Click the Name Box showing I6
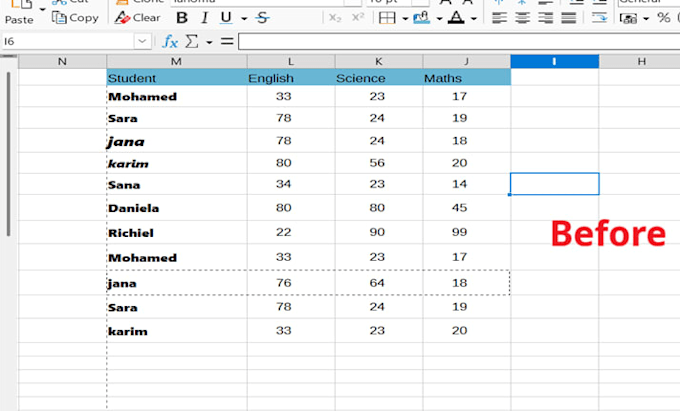This screenshot has width=680, height=411. point(69,42)
